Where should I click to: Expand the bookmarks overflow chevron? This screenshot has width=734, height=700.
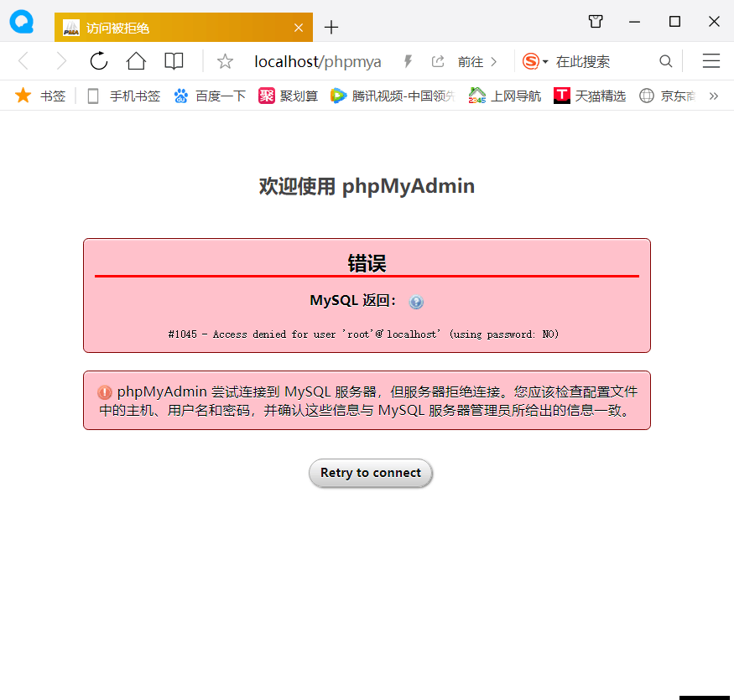[714, 96]
